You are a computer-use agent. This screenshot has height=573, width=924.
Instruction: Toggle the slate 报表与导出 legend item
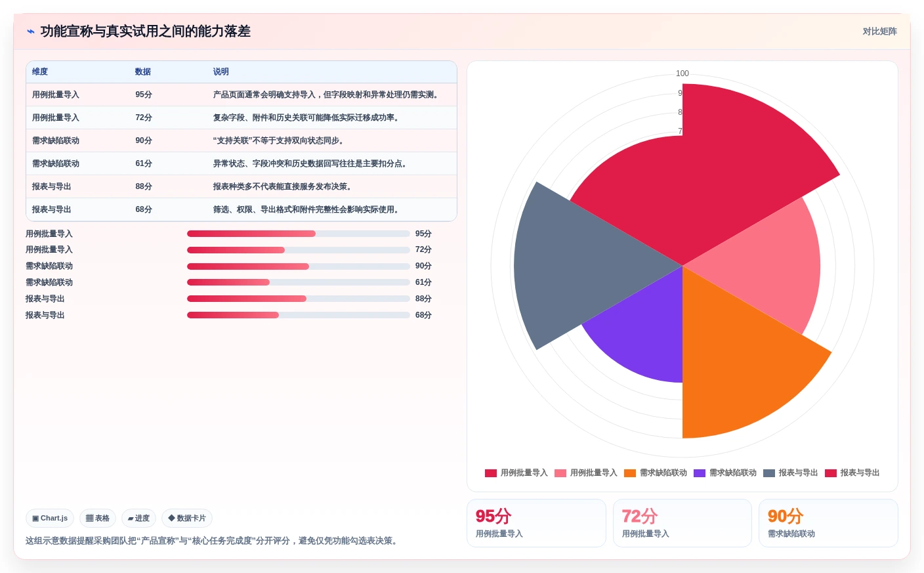[795, 473]
